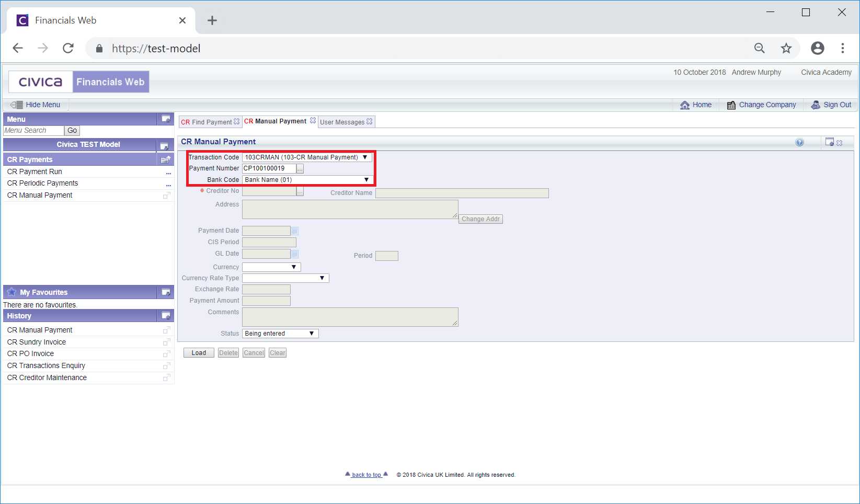The height and width of the screenshot is (504, 860).
Task: Open CR Transactions Enquiry new window icon
Action: 167,365
